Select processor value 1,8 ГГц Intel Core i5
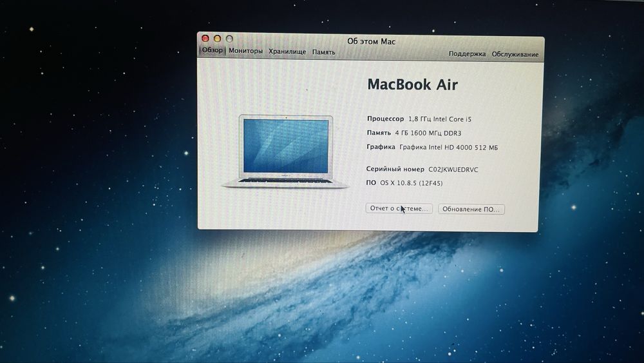This screenshot has width=644, height=363. click(440, 119)
